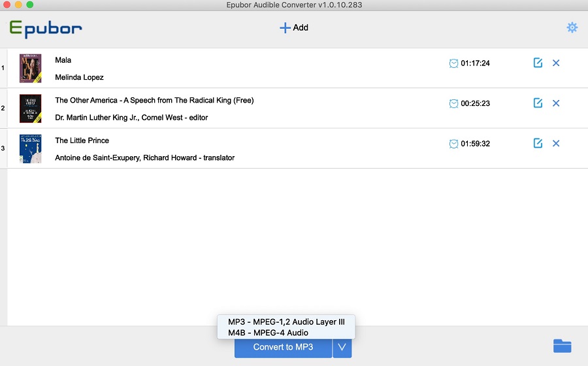Click the duration value 01:17:24
Viewport: 588px width, 366px height.
tap(475, 63)
